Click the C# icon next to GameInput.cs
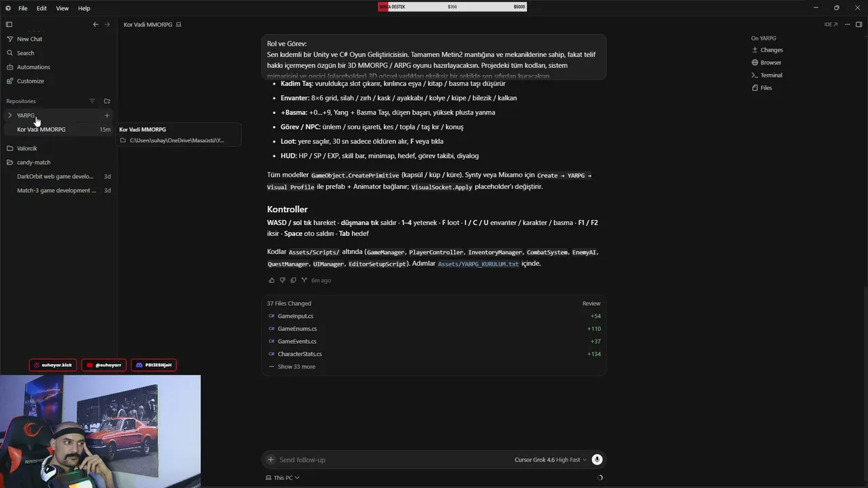The image size is (868, 488). (x=271, y=316)
